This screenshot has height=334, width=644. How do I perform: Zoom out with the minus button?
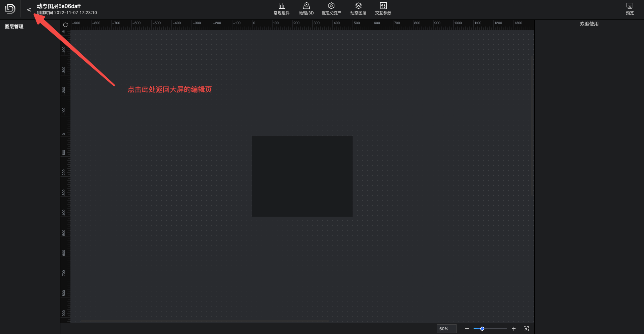467,329
